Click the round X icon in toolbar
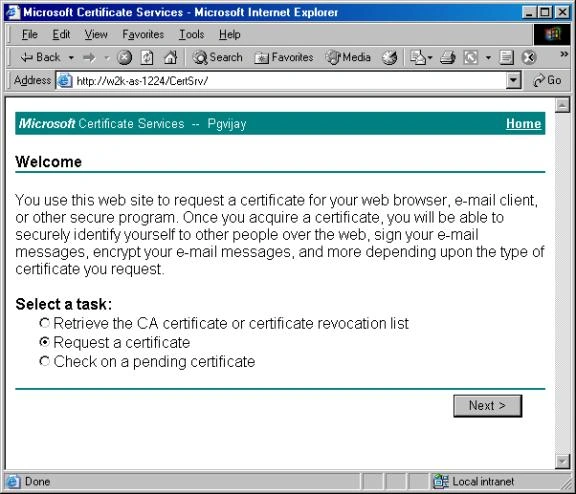The image size is (576, 494). (529, 57)
